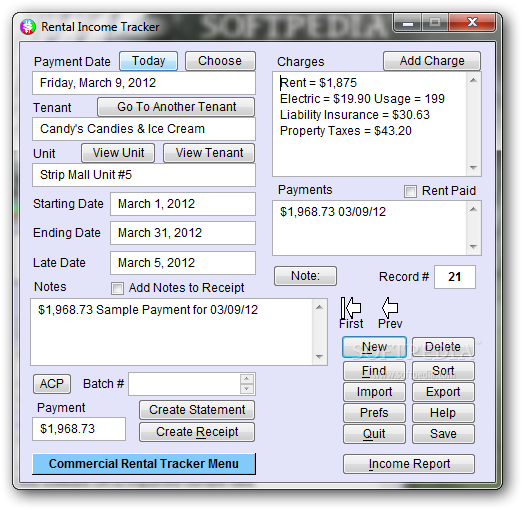
Task: Decrease the Batch # stepper down arrow
Action: [x=246, y=389]
